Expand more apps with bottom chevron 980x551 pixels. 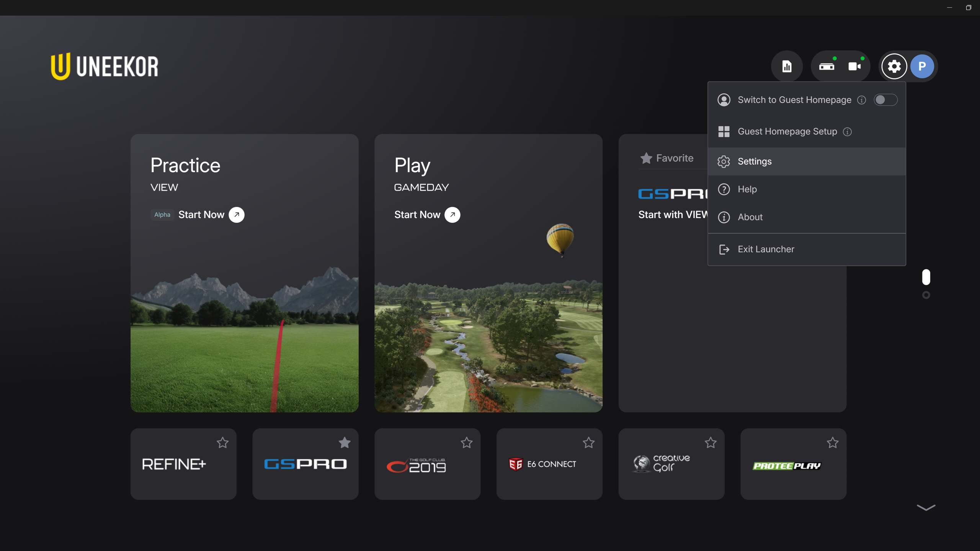click(926, 507)
